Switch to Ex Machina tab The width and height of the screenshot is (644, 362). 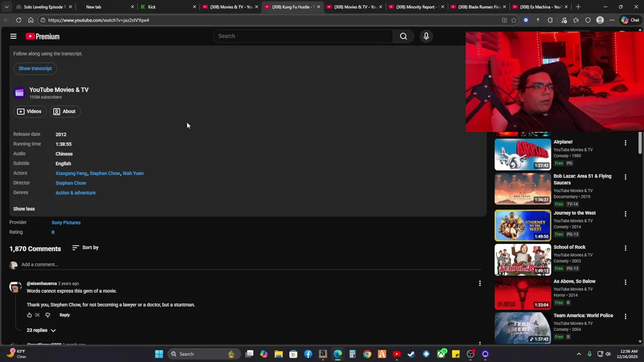point(540,7)
